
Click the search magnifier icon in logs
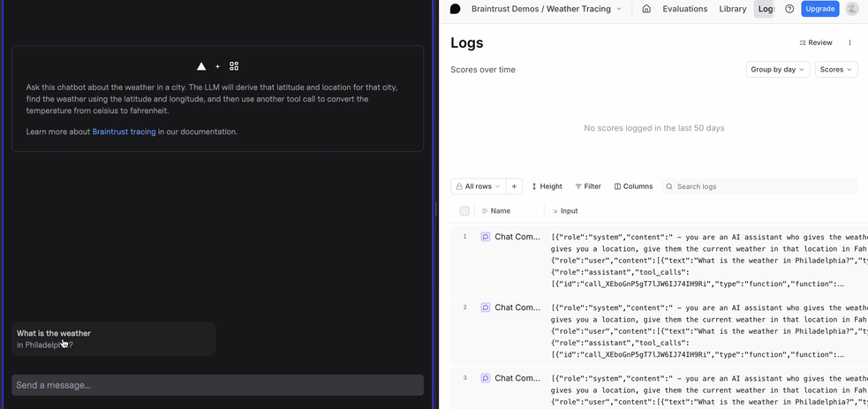pyautogui.click(x=669, y=186)
